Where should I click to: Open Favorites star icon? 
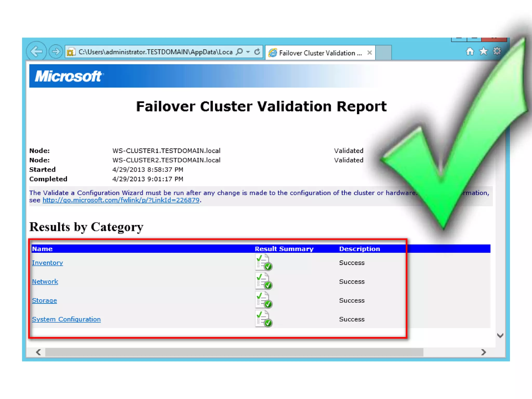(483, 51)
